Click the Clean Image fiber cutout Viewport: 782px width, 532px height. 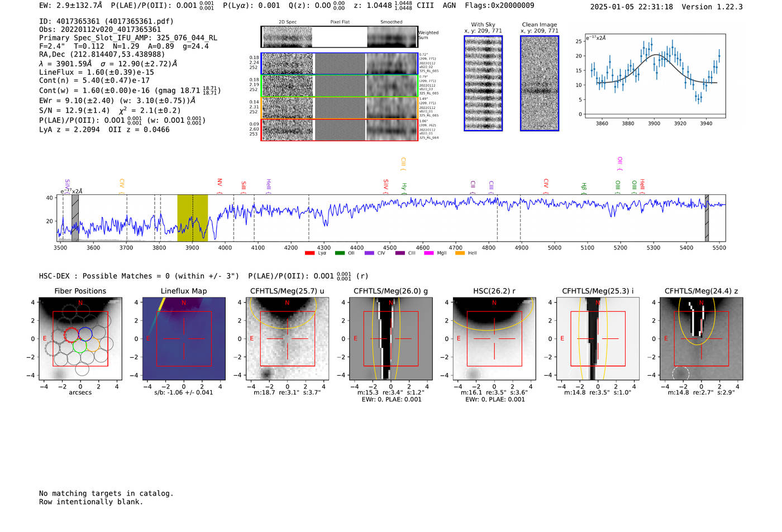540,83
